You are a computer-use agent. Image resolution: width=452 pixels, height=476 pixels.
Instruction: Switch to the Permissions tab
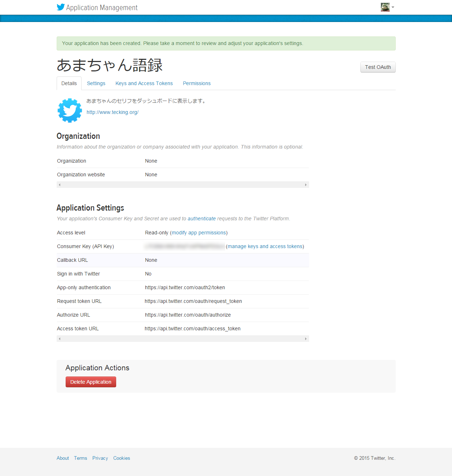(x=197, y=83)
